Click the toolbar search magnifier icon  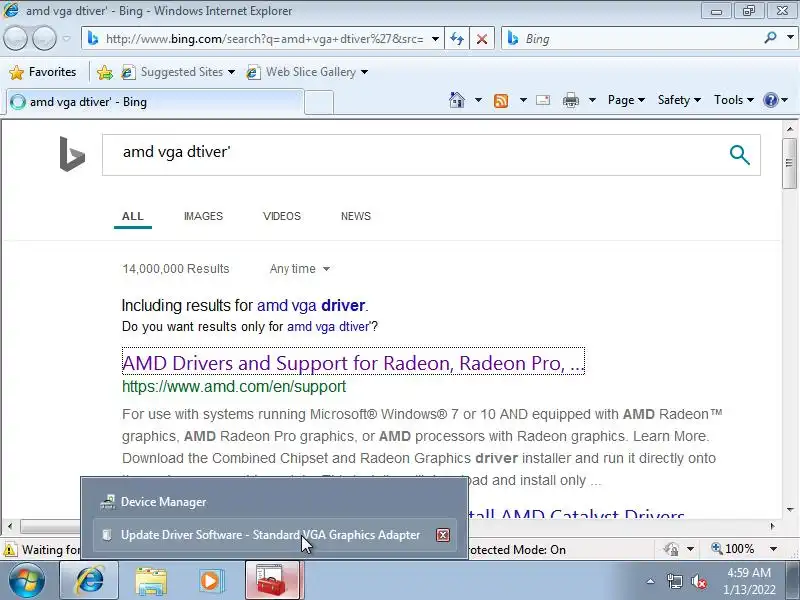pos(771,38)
